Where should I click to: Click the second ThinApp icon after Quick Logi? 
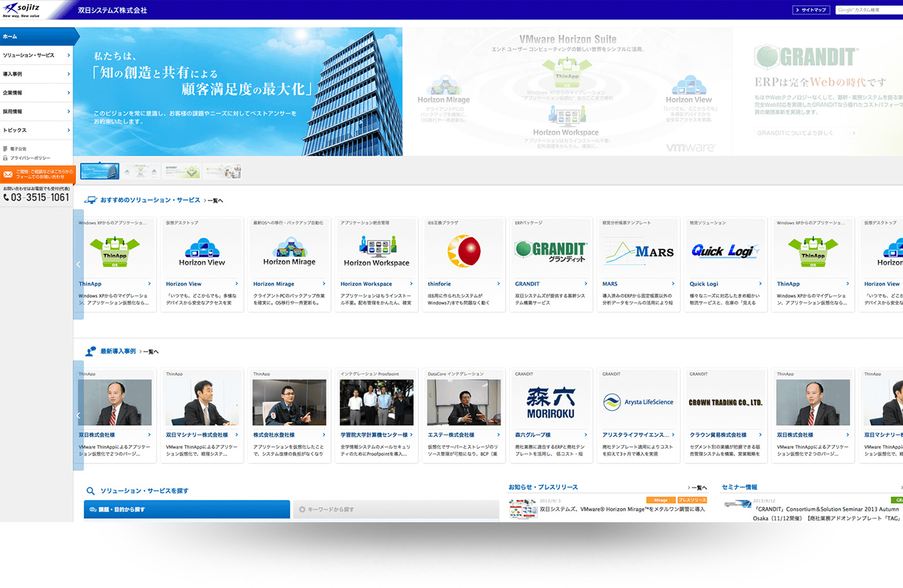pyautogui.click(x=813, y=252)
